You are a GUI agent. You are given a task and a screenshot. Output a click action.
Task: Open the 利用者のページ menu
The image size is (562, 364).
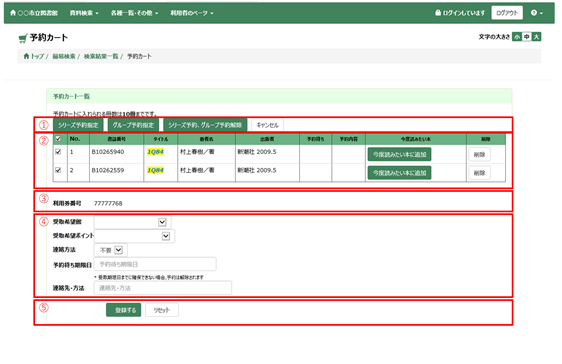point(192,13)
